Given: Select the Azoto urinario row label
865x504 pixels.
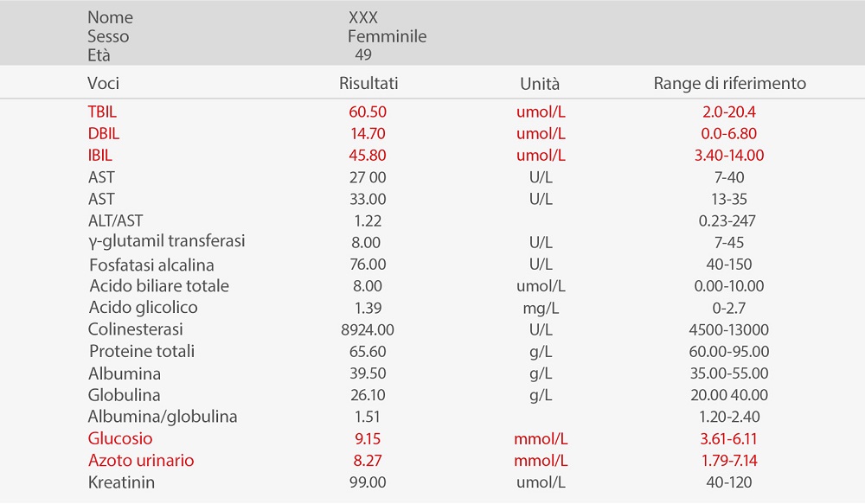Looking at the screenshot, I should point(141,460).
